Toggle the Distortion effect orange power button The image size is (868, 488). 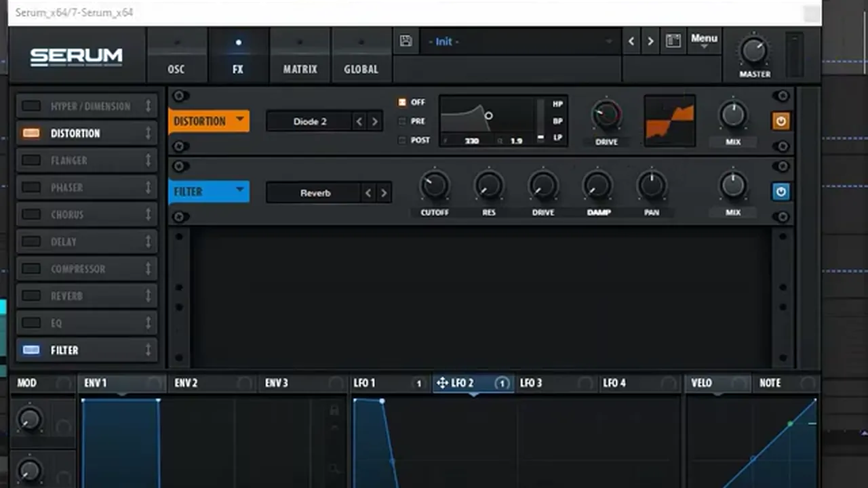(x=781, y=121)
